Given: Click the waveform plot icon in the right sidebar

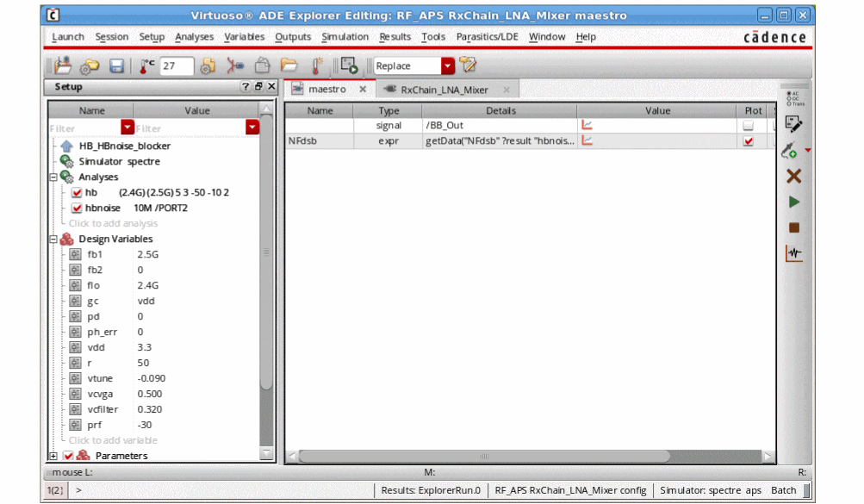Looking at the screenshot, I should (x=794, y=253).
